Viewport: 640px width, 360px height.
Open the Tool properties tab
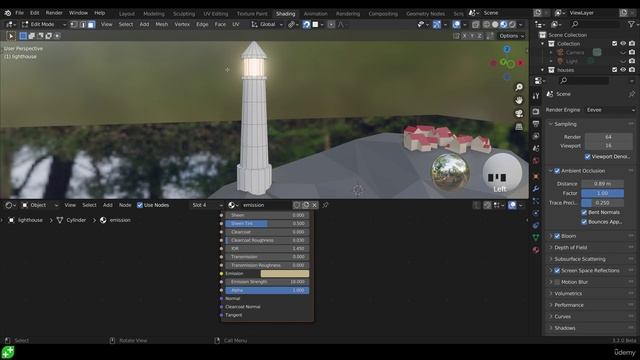pyautogui.click(x=536, y=96)
